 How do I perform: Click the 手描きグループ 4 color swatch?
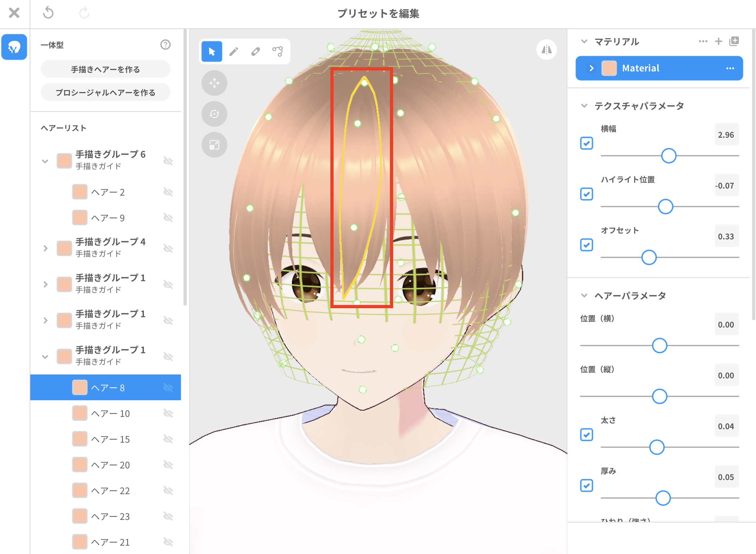coord(64,248)
